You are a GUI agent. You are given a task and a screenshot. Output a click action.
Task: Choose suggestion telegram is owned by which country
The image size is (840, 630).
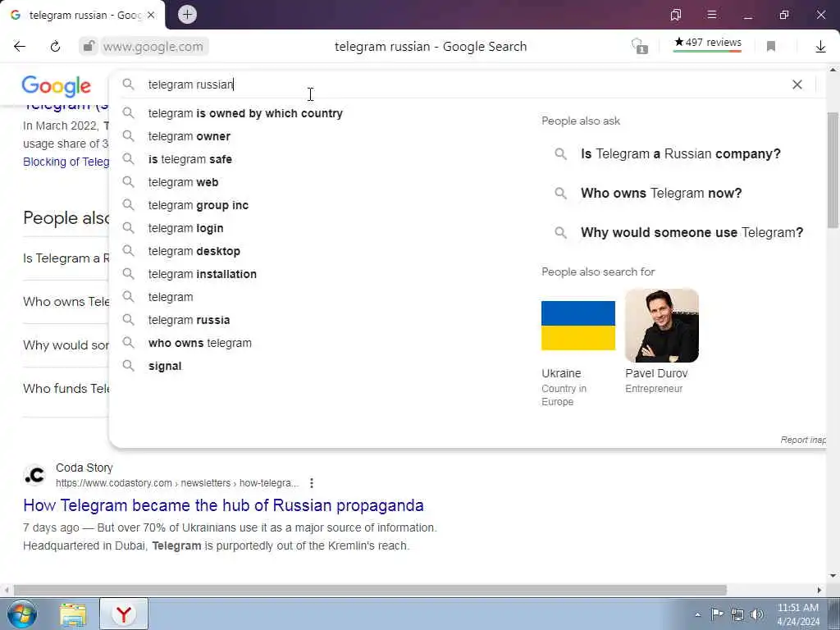pyautogui.click(x=245, y=113)
